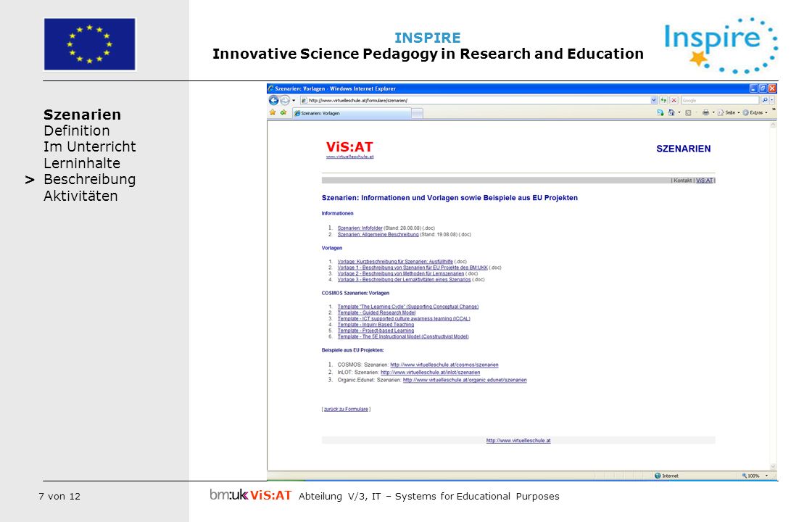812x522 pixels.
Task: Open 'Template - Inquiry Based Teaching' link
Action: pyautogui.click(x=376, y=325)
